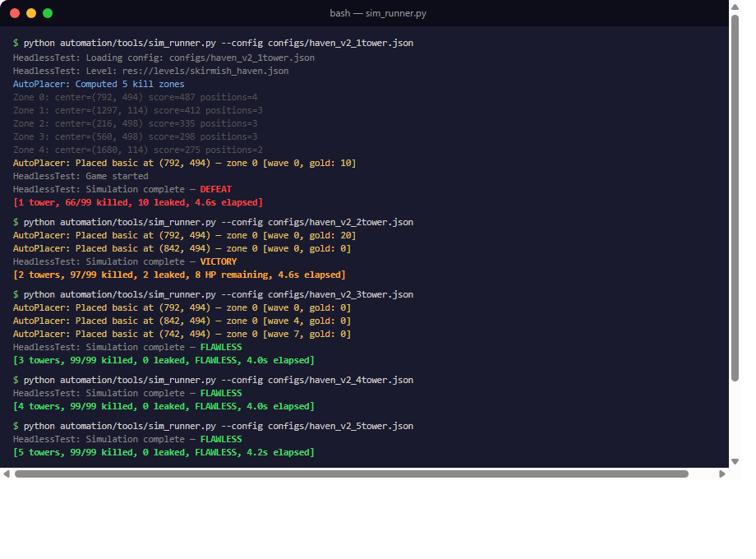This screenshot has width=756, height=559.
Task: Click the vertical scrollbar down arrow
Action: point(735,461)
